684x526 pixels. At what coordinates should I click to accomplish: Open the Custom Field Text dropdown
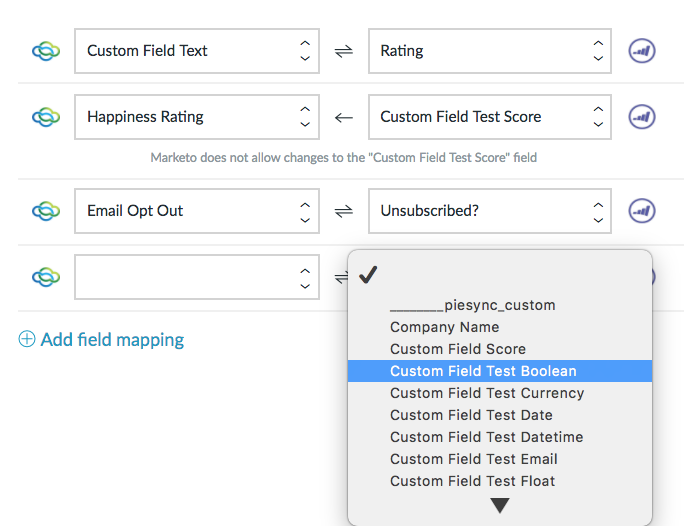(197, 51)
